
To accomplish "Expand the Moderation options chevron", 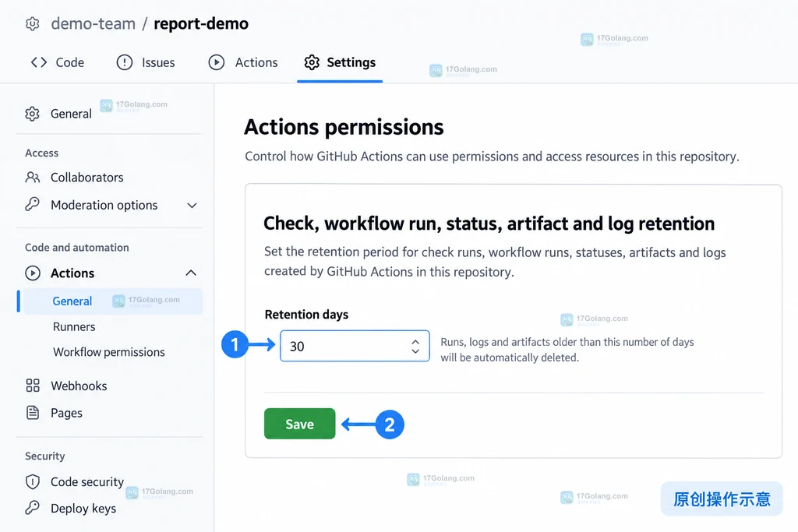I will tap(192, 206).
